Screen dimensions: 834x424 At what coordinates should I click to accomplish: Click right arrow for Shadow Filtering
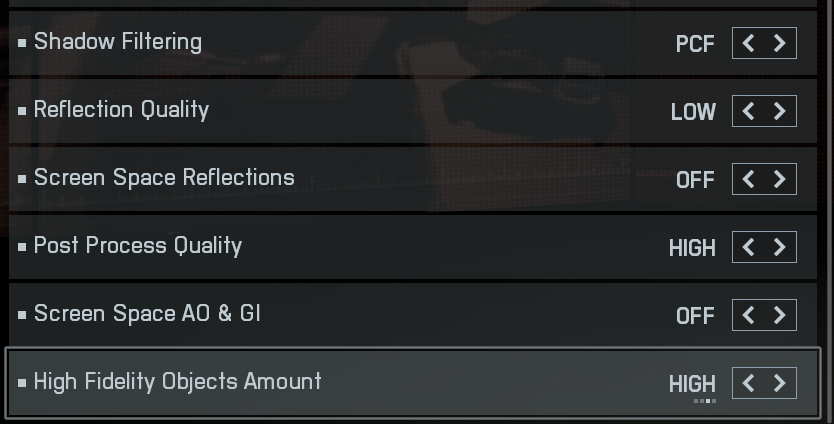click(x=780, y=43)
